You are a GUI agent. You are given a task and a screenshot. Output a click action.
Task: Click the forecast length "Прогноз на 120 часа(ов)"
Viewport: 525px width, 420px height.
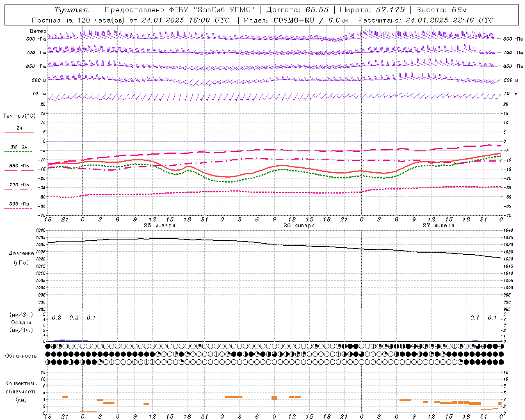point(79,20)
